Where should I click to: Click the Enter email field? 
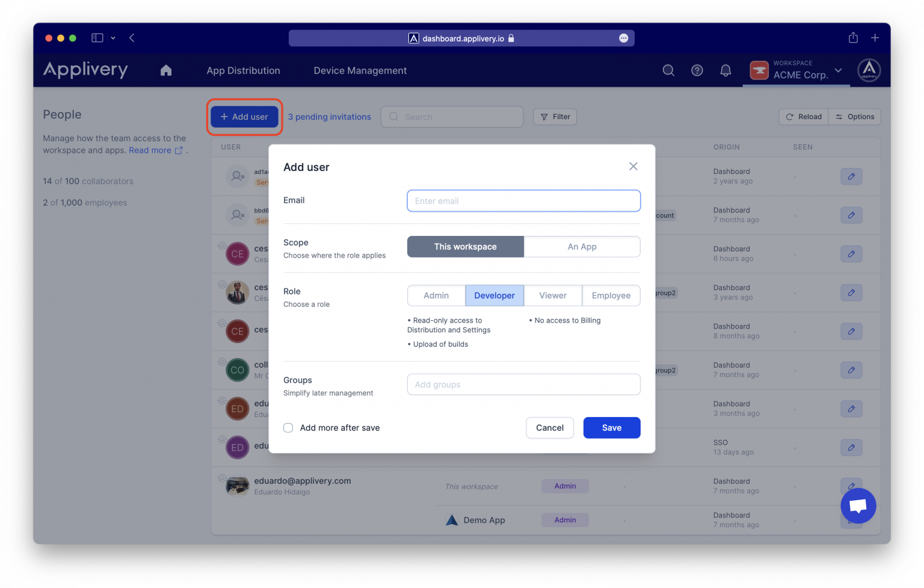pos(523,200)
